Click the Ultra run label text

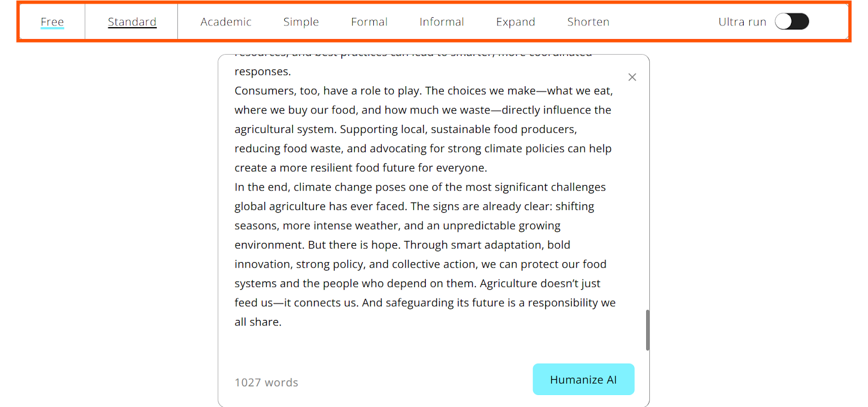coord(742,22)
